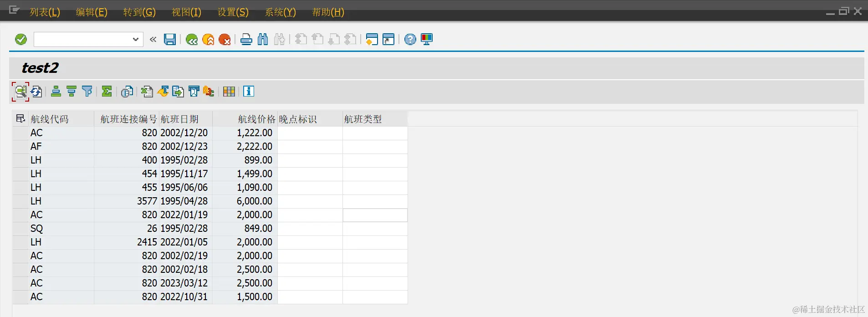Select the 航线代码 column header

click(x=61, y=119)
